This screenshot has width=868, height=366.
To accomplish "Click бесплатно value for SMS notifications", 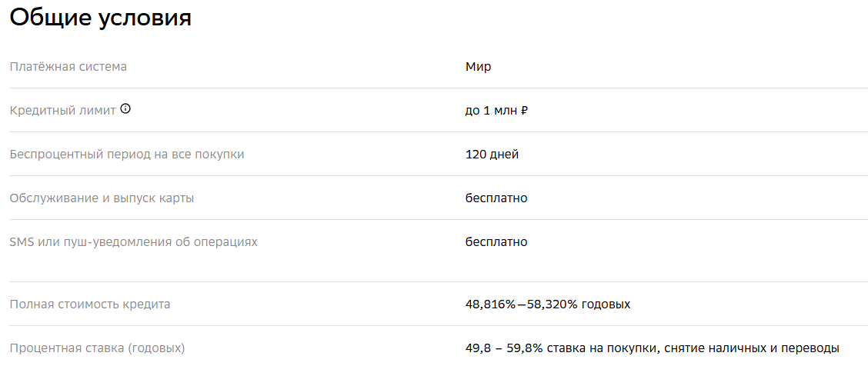I will (x=496, y=242).
